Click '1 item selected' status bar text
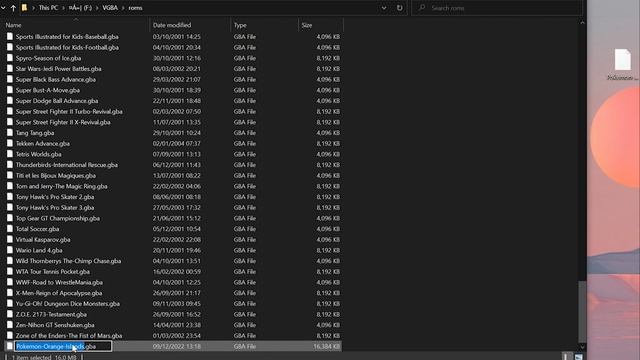The width and height of the screenshot is (640, 360). click(31, 357)
